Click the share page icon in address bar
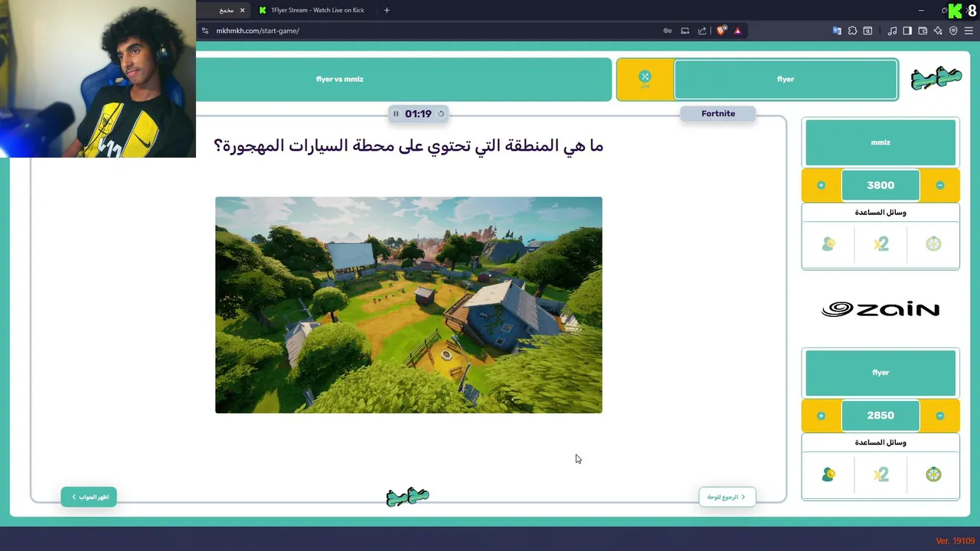The width and height of the screenshot is (980, 551). click(702, 31)
